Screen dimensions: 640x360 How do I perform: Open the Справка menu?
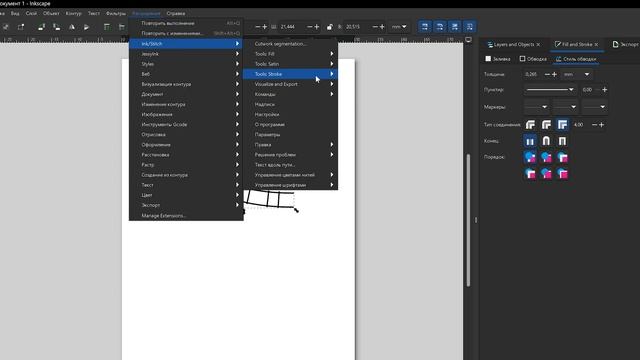(176, 13)
